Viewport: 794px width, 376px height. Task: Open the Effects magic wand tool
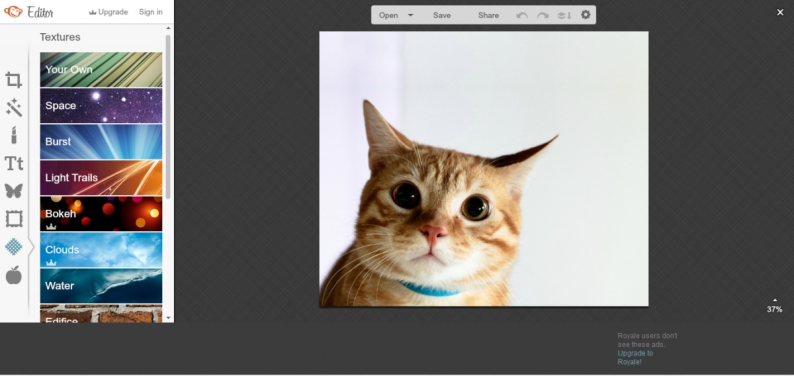click(x=14, y=108)
